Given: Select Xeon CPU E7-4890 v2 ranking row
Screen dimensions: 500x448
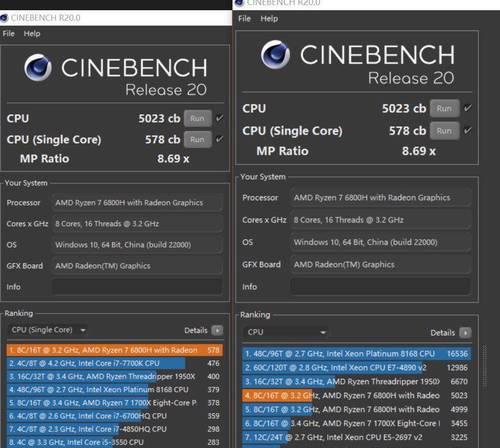Looking at the screenshot, I should pyautogui.click(x=357, y=368).
